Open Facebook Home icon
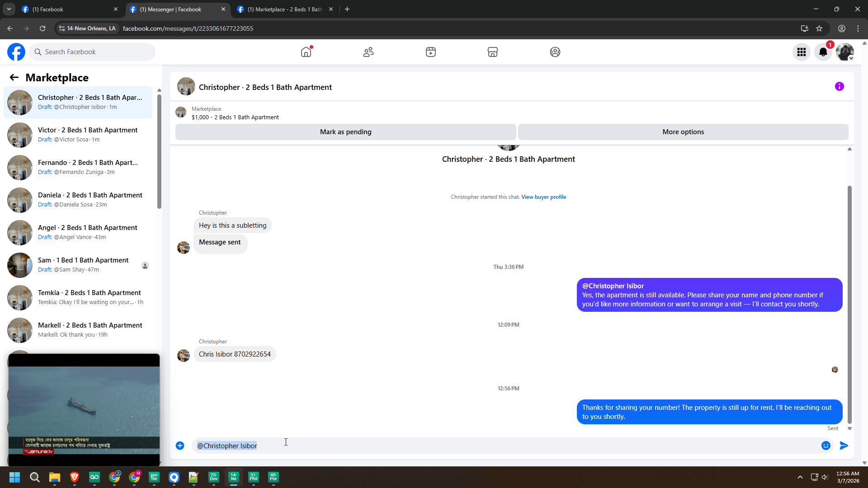 pos(306,52)
